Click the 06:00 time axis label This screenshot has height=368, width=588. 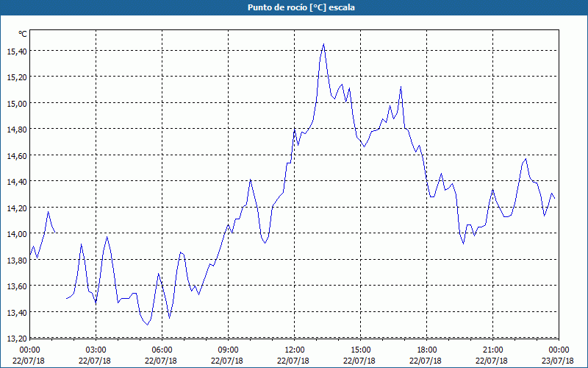162,350
